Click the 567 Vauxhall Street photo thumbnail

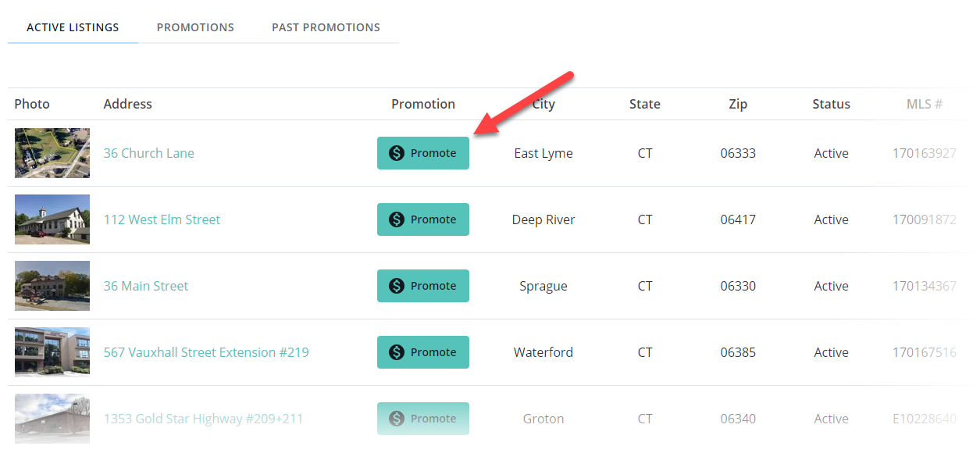(52, 352)
